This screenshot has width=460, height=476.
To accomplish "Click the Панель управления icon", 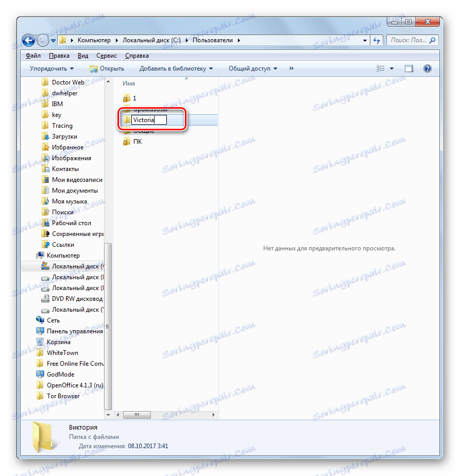I will tap(40, 331).
